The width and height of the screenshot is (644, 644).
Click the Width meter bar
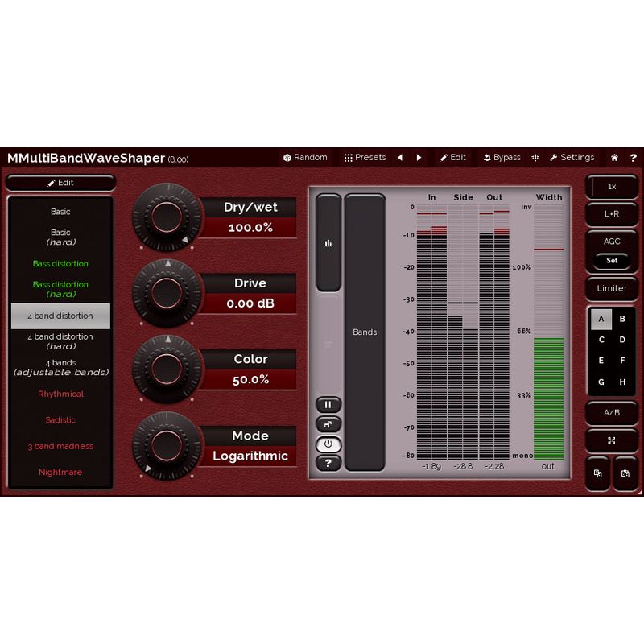coord(548,332)
